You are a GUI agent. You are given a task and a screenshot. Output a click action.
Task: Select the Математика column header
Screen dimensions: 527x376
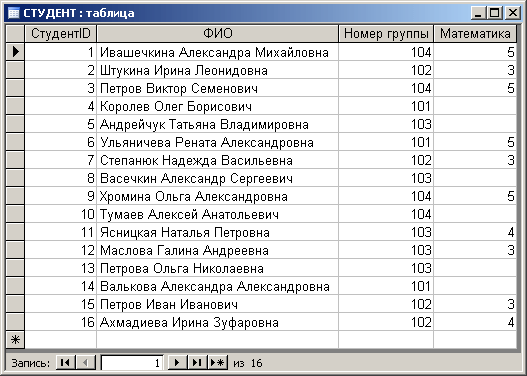[475, 34]
